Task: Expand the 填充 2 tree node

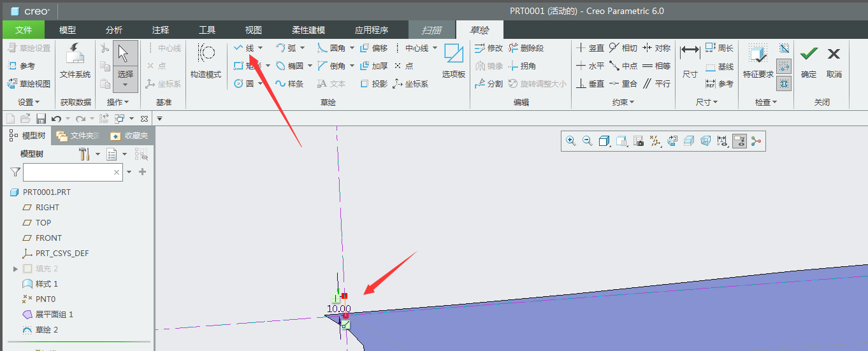Action: 15,269
